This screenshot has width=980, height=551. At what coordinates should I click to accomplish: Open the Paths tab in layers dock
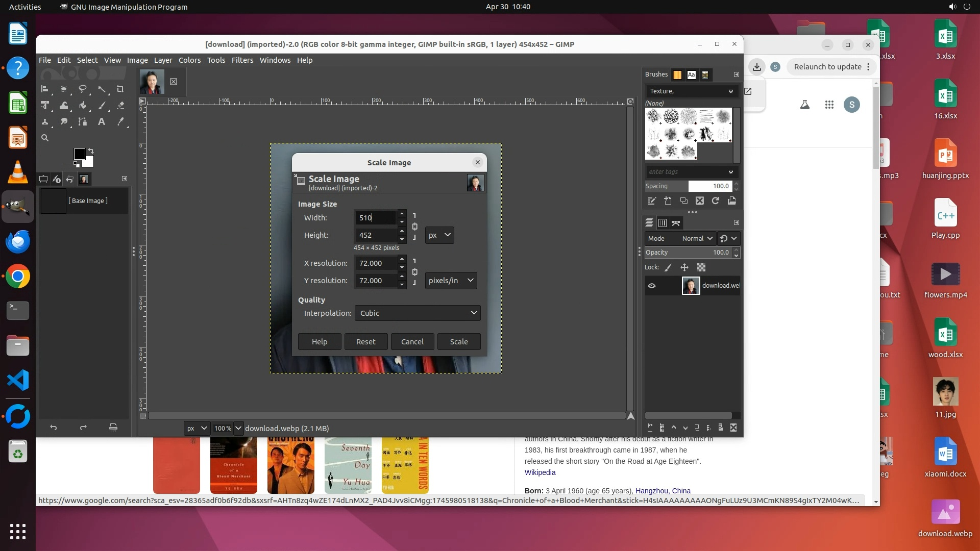(x=676, y=223)
